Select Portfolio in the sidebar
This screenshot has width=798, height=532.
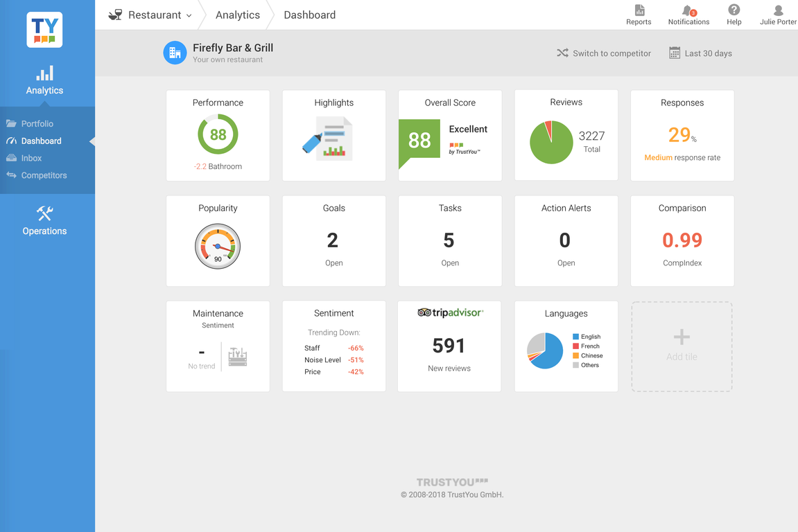(37, 124)
